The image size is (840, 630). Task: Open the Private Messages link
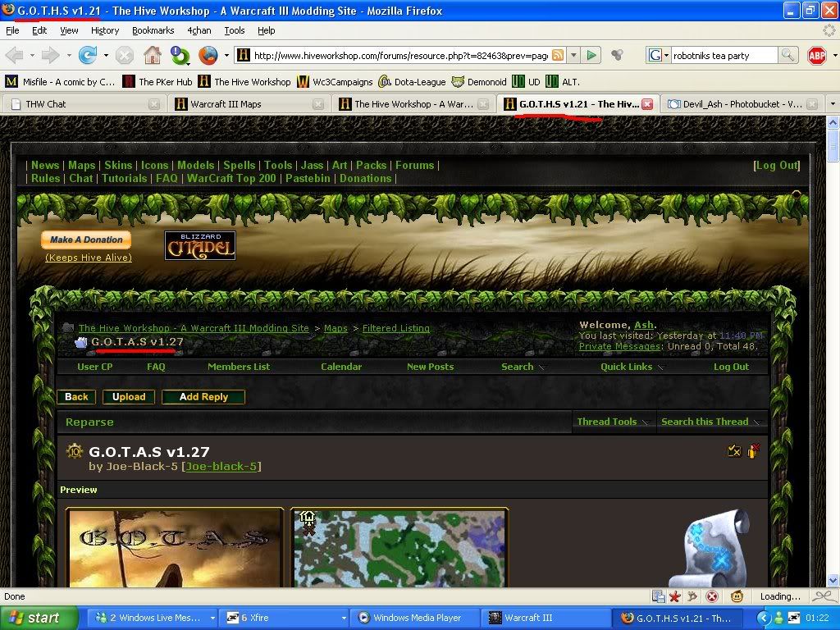619,346
